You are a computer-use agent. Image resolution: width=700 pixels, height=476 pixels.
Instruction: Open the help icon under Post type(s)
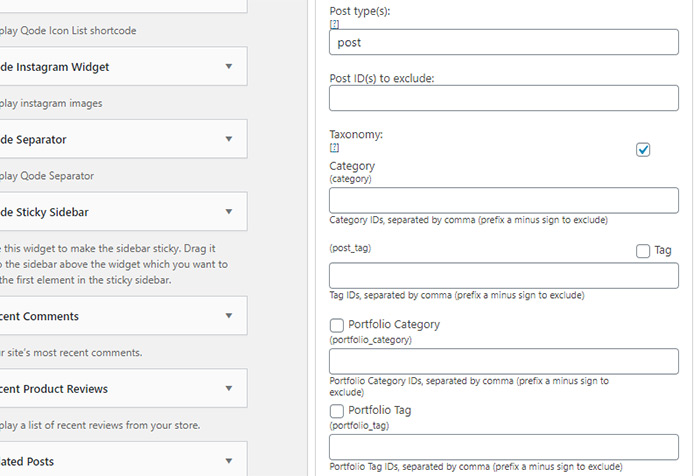point(334,24)
